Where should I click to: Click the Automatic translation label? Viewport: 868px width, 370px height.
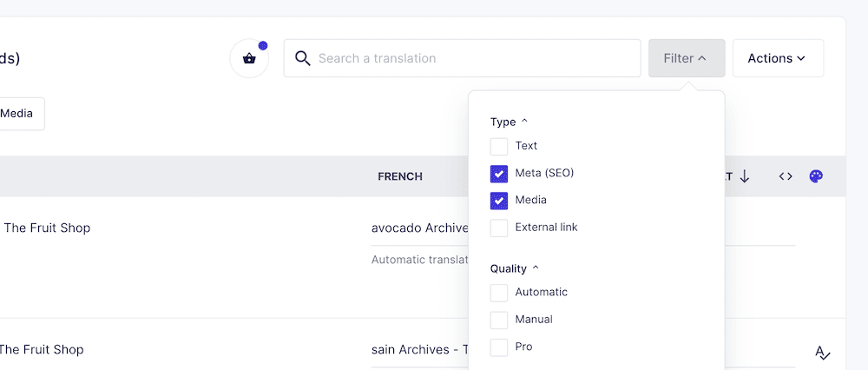click(x=420, y=259)
